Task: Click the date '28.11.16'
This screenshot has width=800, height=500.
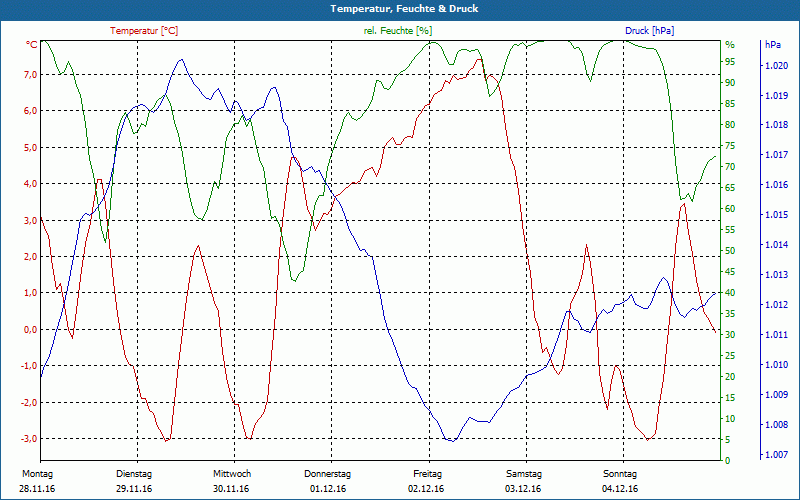Action: 37,489
